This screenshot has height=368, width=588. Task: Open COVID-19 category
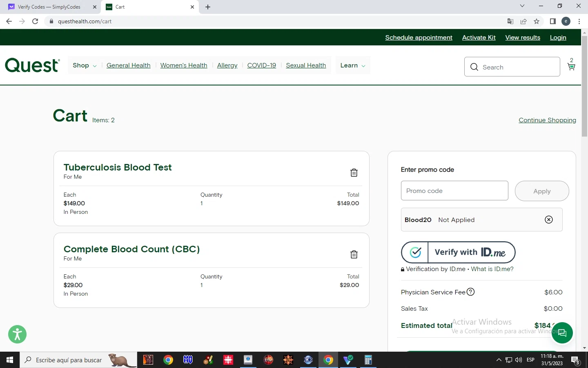[x=262, y=65]
